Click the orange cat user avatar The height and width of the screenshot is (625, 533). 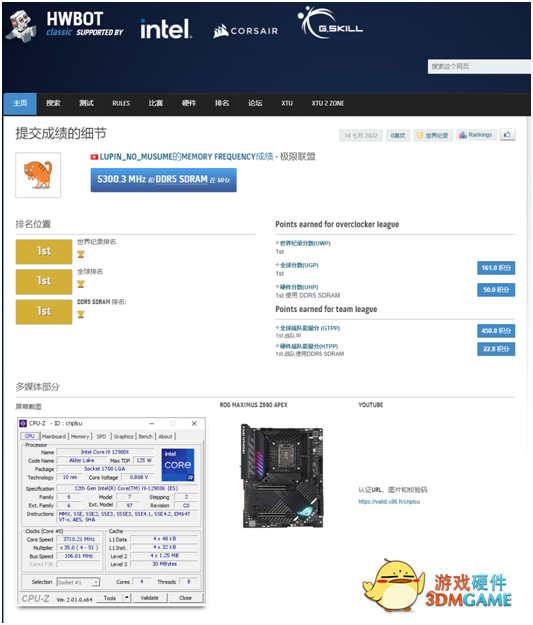pos(38,175)
